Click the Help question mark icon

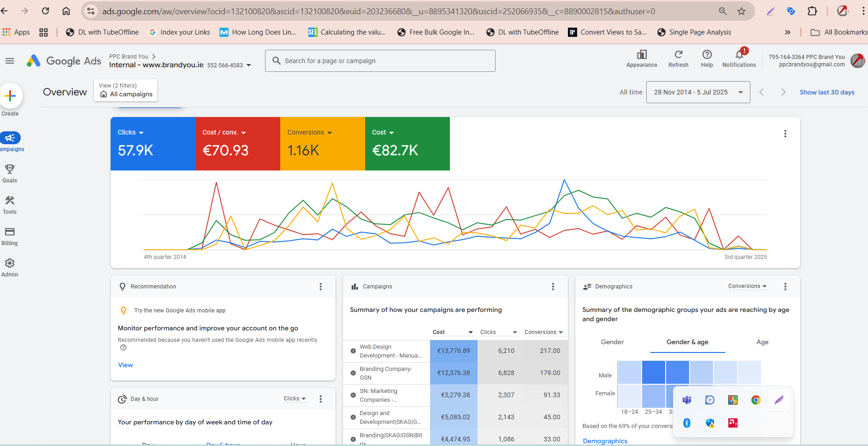[x=707, y=55]
